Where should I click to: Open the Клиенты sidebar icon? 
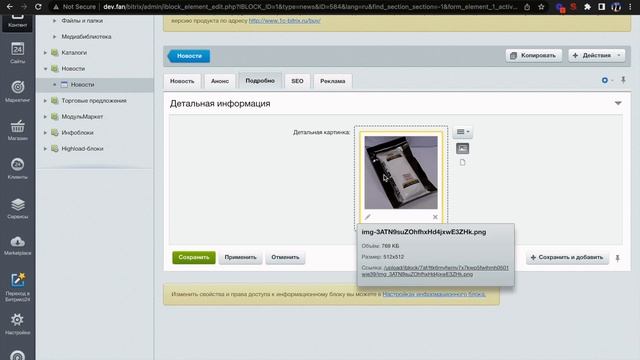17,169
